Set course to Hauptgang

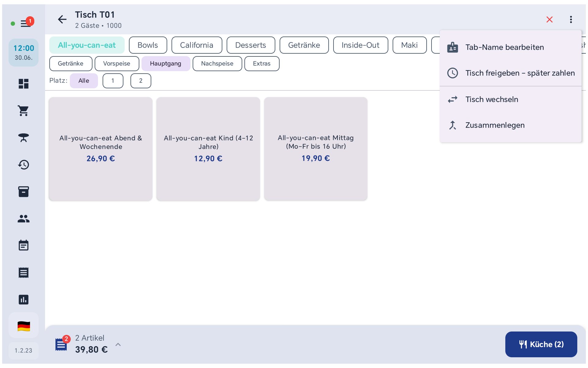click(166, 63)
